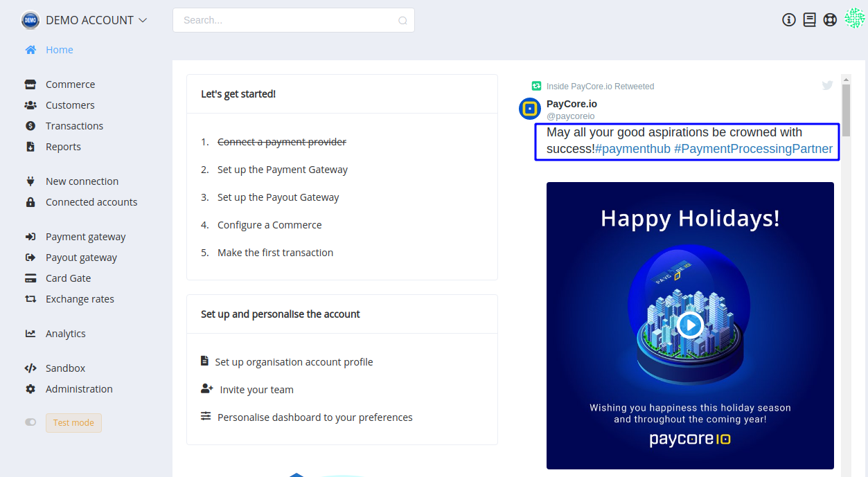Open 'Personalise dashboard to your preferences'
868x477 pixels.
point(315,417)
